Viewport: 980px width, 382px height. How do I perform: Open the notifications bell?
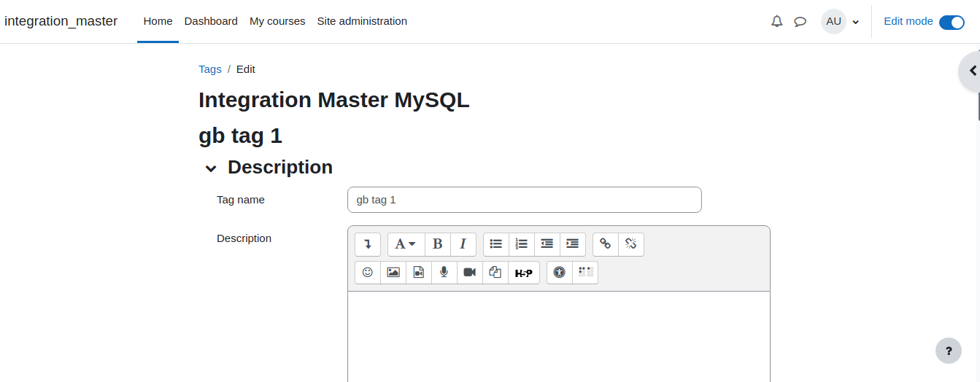coord(777,21)
